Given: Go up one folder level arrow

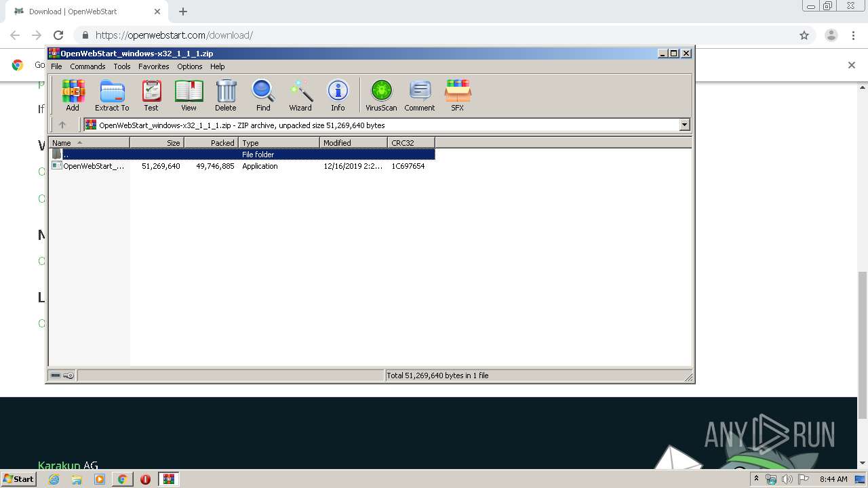Looking at the screenshot, I should tap(62, 125).
